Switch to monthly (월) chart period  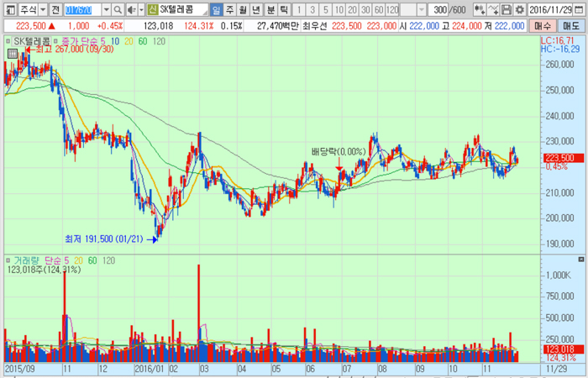click(x=244, y=10)
